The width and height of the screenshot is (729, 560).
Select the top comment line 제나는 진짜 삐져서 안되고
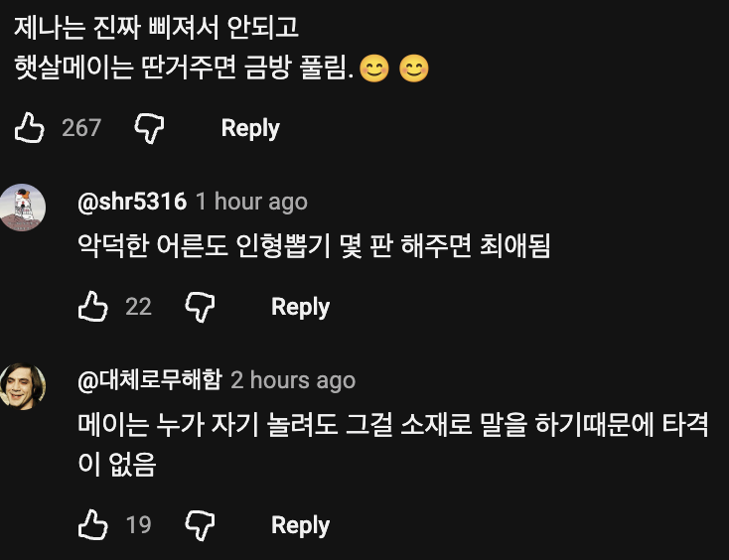click(x=156, y=27)
